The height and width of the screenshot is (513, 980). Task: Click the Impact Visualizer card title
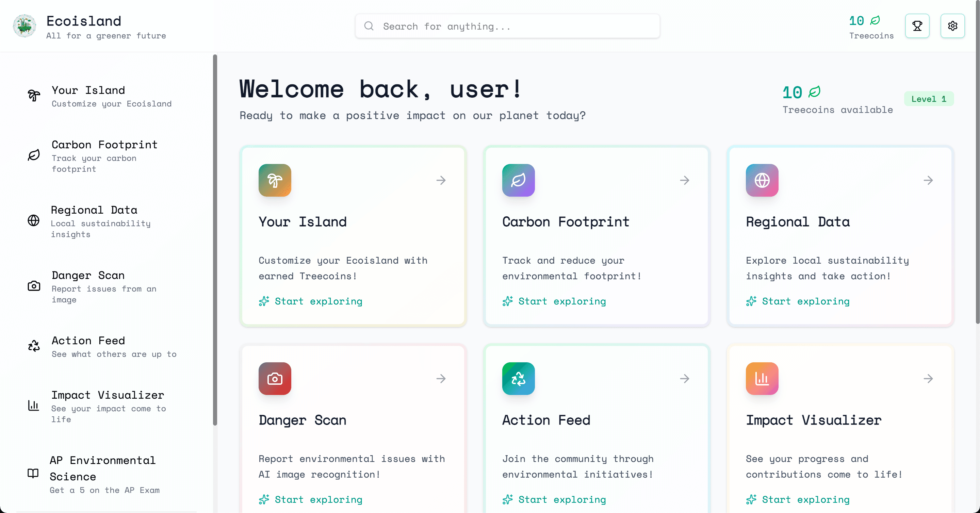coord(813,420)
